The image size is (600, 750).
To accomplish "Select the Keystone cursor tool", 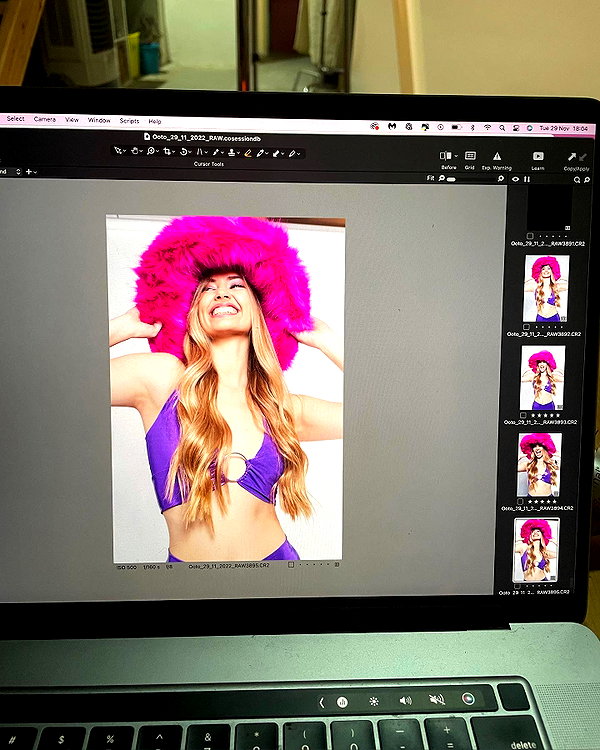I will point(200,152).
